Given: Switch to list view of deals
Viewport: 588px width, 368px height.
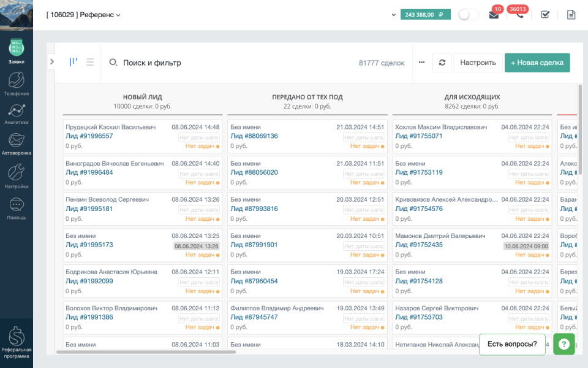Looking at the screenshot, I should pyautogui.click(x=90, y=62).
